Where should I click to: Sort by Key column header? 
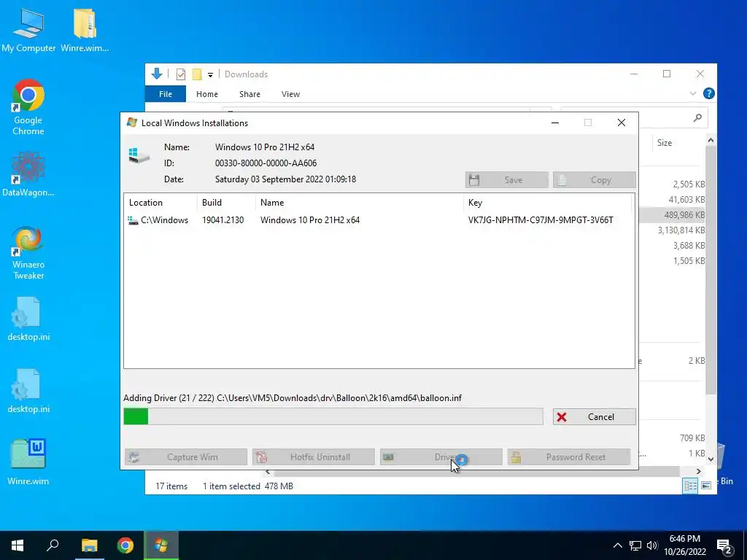coord(548,203)
